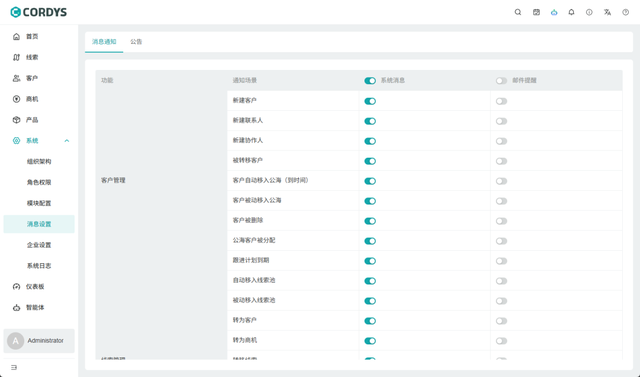Enable email reminder for 客户被删除
Viewport: 640px width, 377px height.
click(x=502, y=221)
